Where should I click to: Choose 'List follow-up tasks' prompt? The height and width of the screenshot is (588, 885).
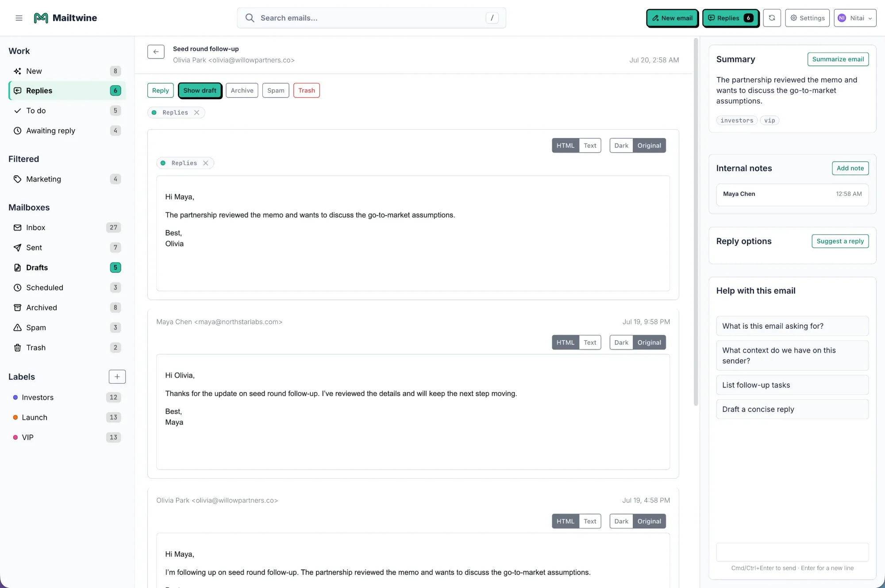[793, 385]
